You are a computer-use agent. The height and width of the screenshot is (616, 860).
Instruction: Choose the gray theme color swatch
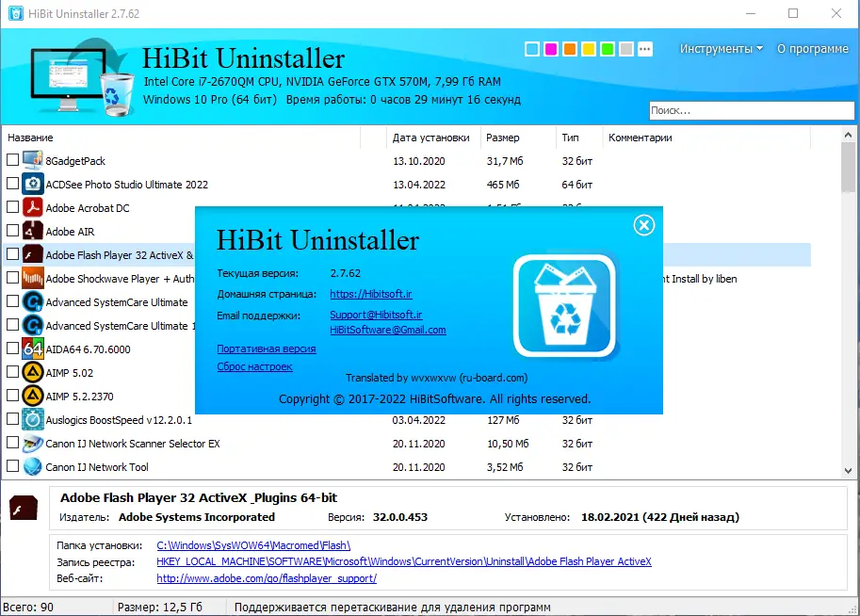(x=625, y=49)
